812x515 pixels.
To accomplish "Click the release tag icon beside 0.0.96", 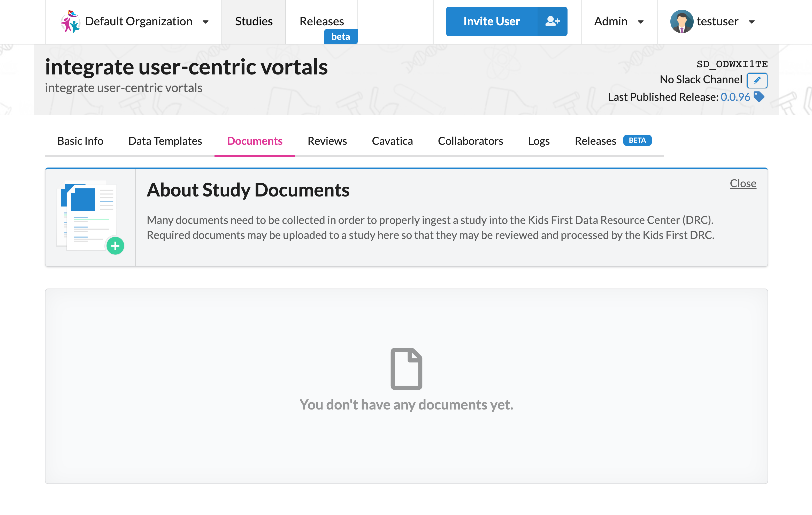I will pyautogui.click(x=759, y=97).
